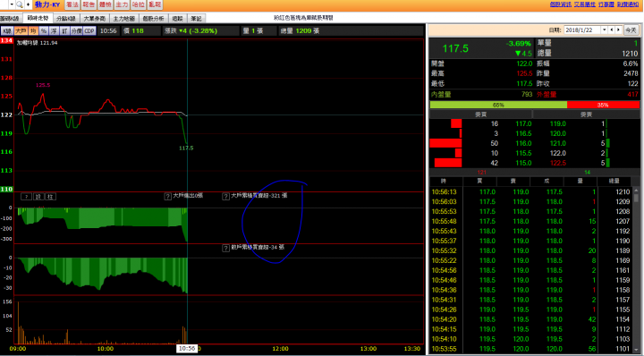Click the trade list vertical scrollbar
The image size is (644, 356).
[x=636, y=271]
